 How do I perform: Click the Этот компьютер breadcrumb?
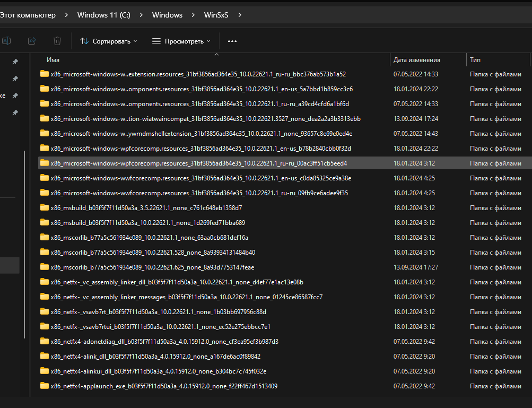pos(28,15)
